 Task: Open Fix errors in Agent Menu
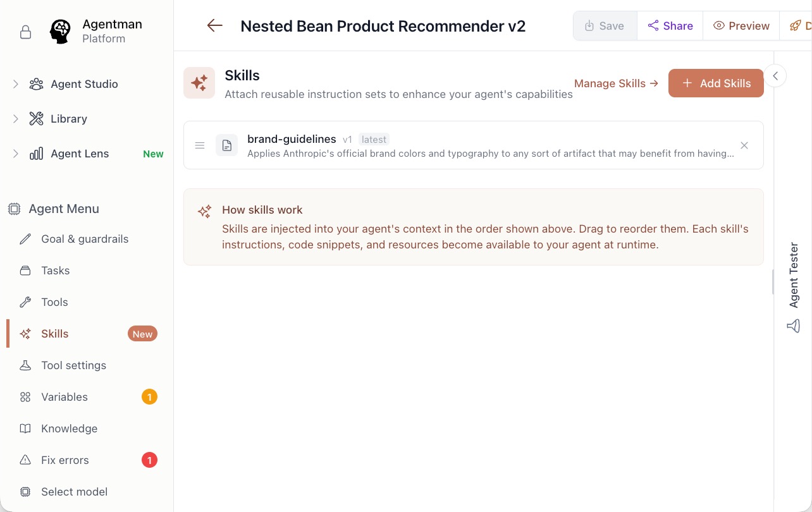pyautogui.click(x=65, y=460)
